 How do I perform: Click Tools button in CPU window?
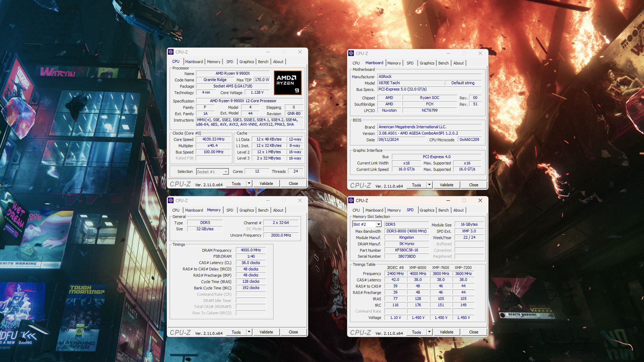tap(236, 183)
